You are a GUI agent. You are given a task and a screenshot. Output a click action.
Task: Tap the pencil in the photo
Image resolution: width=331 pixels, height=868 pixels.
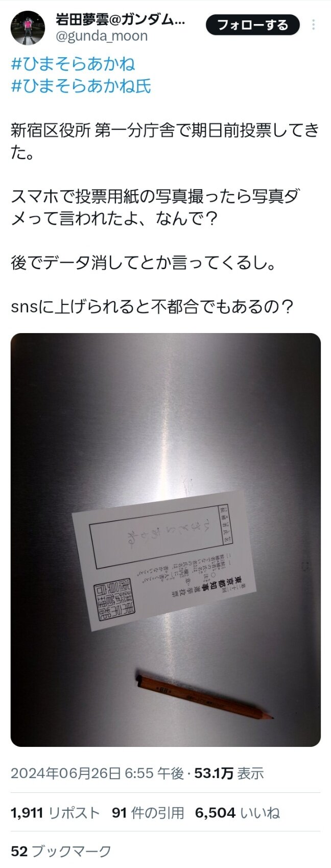(205, 697)
